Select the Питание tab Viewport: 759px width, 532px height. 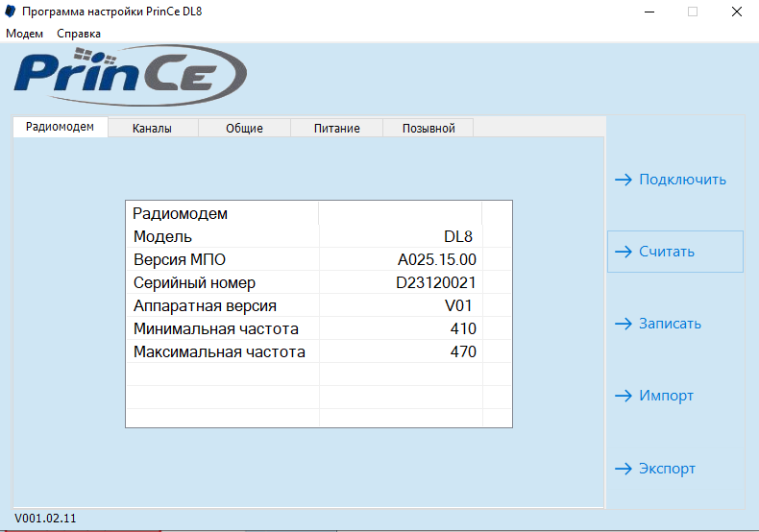(x=336, y=128)
